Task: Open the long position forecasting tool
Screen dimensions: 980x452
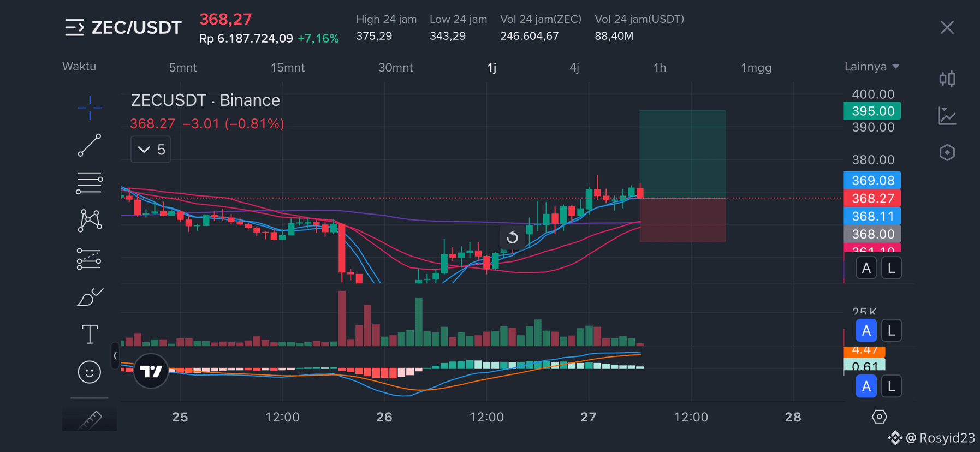Action: 90,259
